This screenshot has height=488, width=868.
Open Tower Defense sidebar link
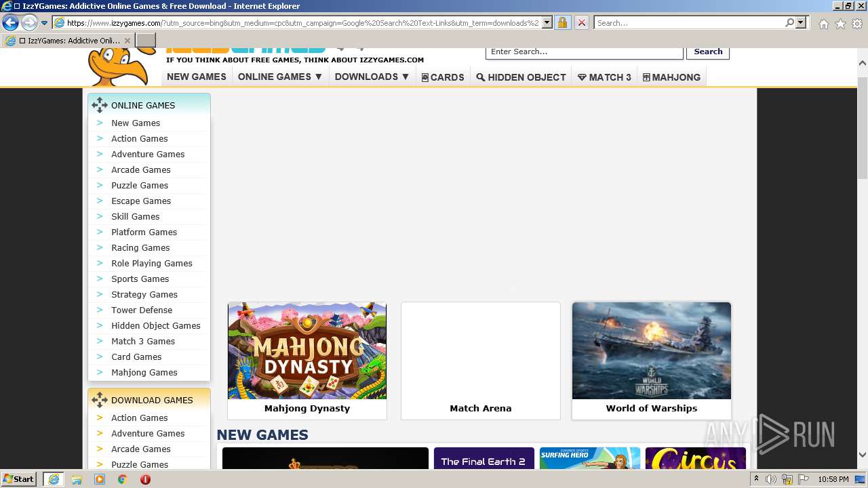pyautogui.click(x=142, y=310)
